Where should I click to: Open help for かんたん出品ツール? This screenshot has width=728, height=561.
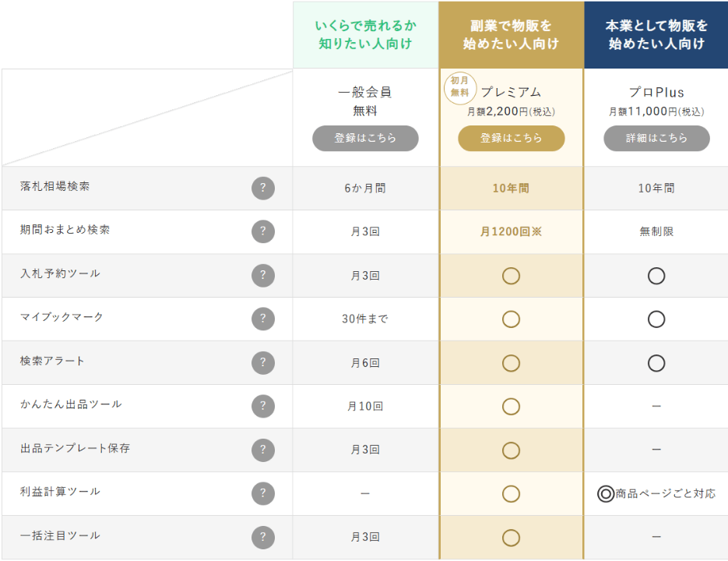[x=263, y=406]
